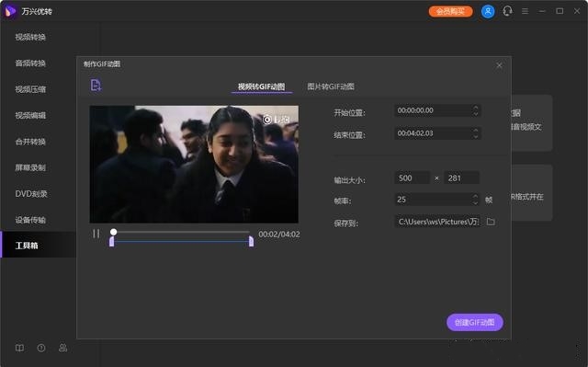
Task: Click the output height field 281
Action: (x=461, y=178)
